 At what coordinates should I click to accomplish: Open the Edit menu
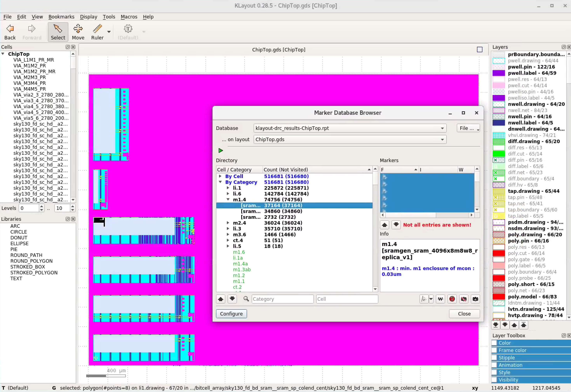(22, 17)
